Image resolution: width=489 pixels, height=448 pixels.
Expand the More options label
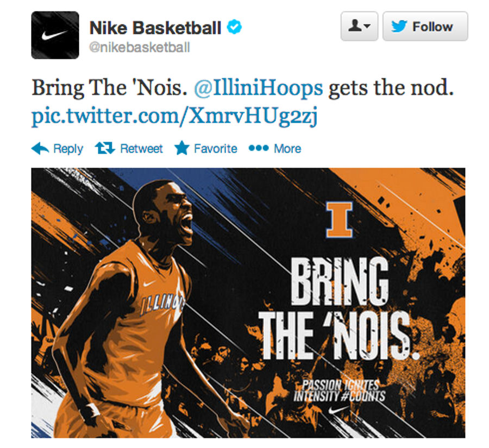point(287,149)
